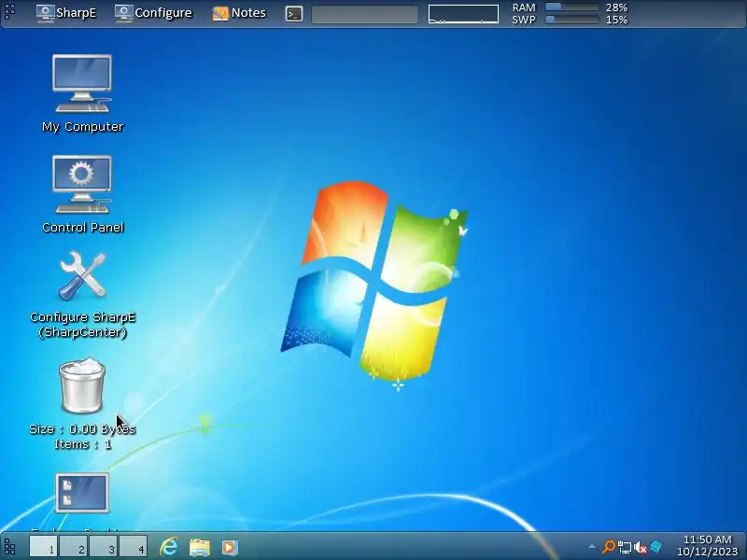Launch Configure SharpE (SharpCenter) desktop icon
This screenshot has height=560, width=747.
coord(82,294)
